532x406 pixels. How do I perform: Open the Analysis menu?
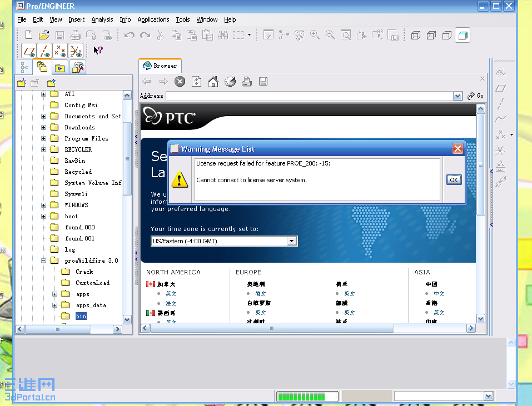[x=102, y=19]
